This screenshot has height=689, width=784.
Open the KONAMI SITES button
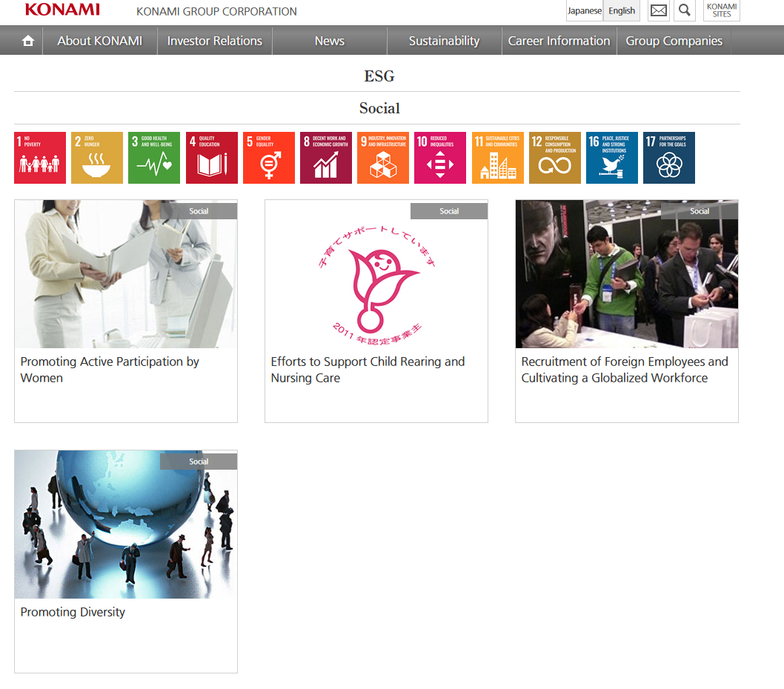[722, 10]
